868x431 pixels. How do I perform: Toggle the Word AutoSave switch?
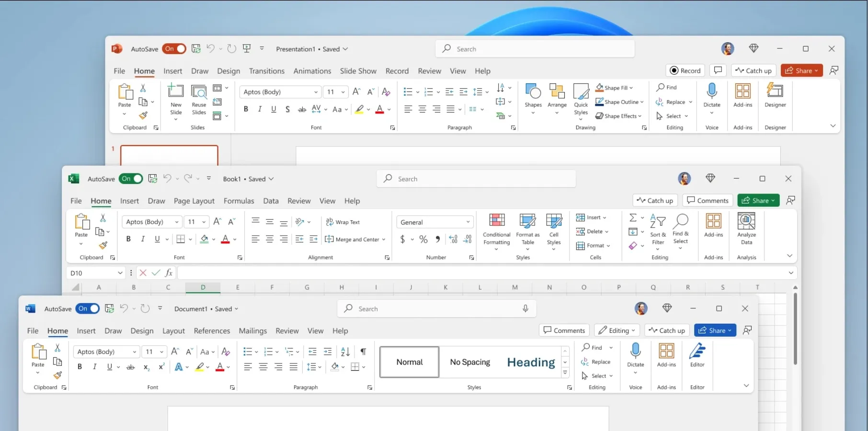[x=88, y=309]
